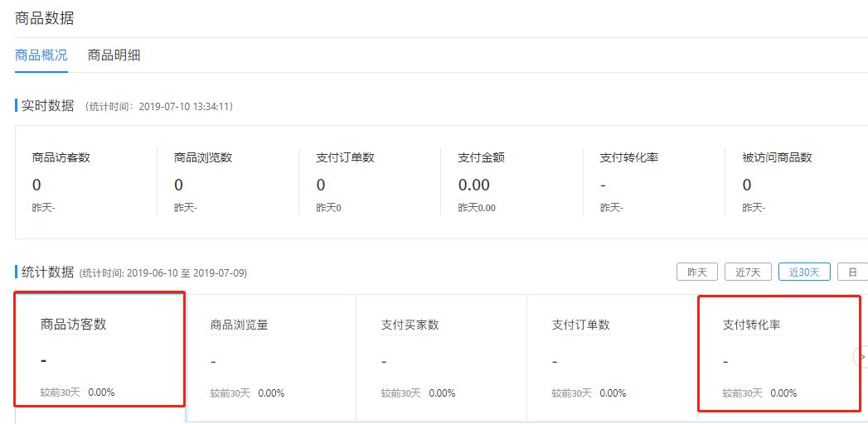This screenshot has width=868, height=424.
Task: Click the realtime 商品访客数 label
Action: [x=61, y=157]
